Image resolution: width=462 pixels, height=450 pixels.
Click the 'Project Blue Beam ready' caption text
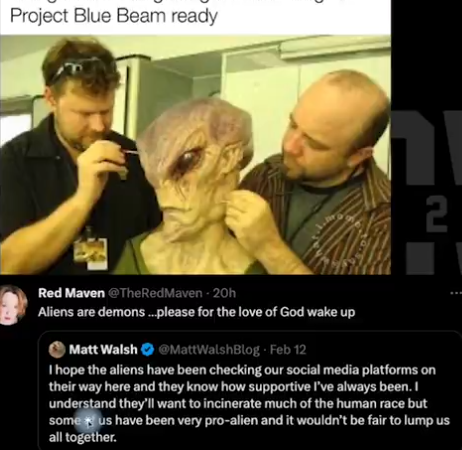114,15
